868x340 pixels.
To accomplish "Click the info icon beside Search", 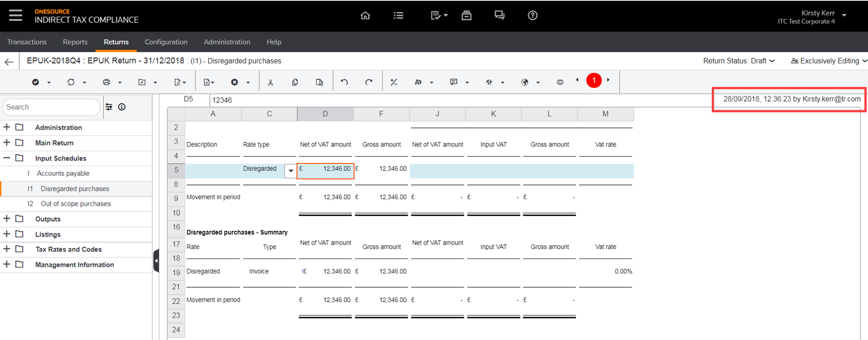I will [x=122, y=107].
